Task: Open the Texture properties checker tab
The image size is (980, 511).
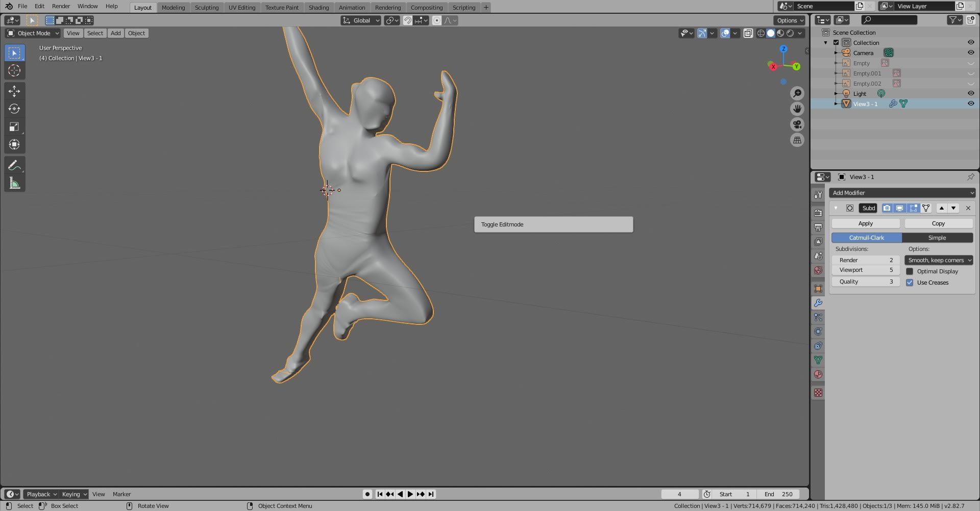Action: click(818, 393)
